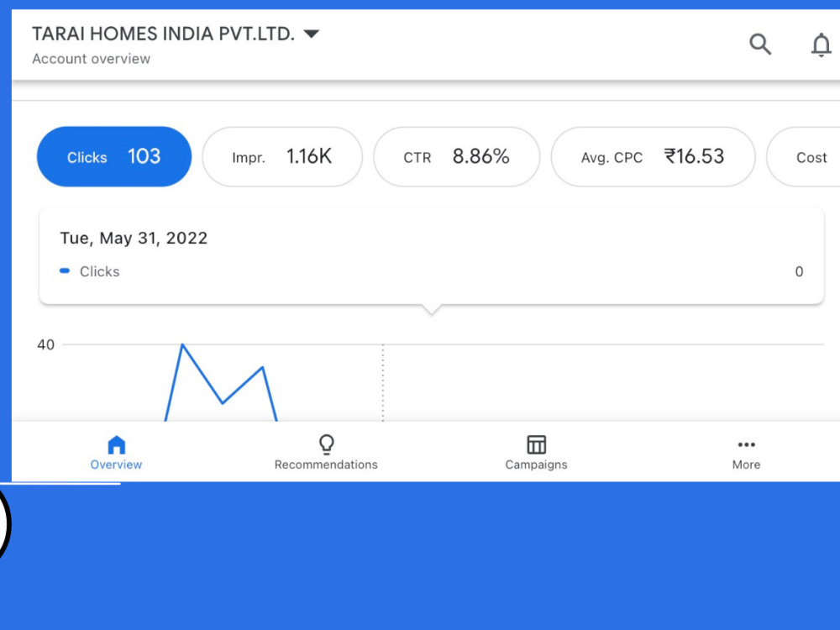
Task: Click the 40 axis label on chart
Action: pyautogui.click(x=45, y=344)
